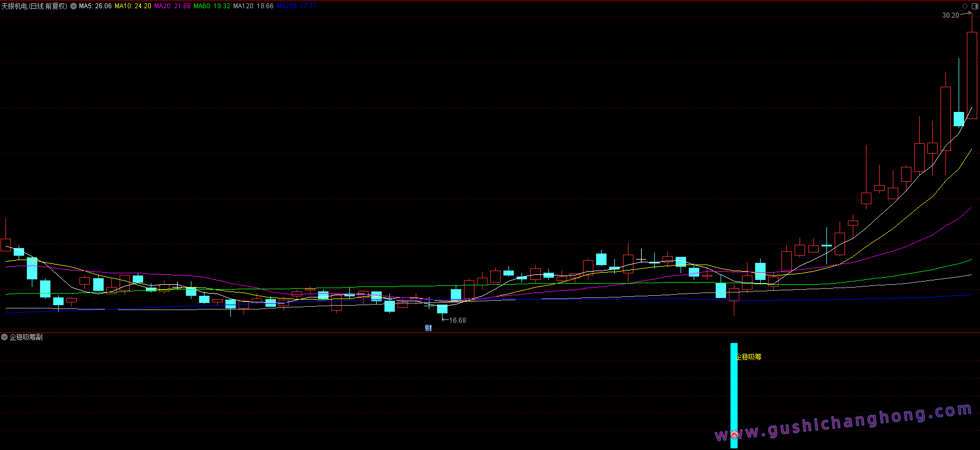Select the MA5: 26.06 indicator label

95,6
